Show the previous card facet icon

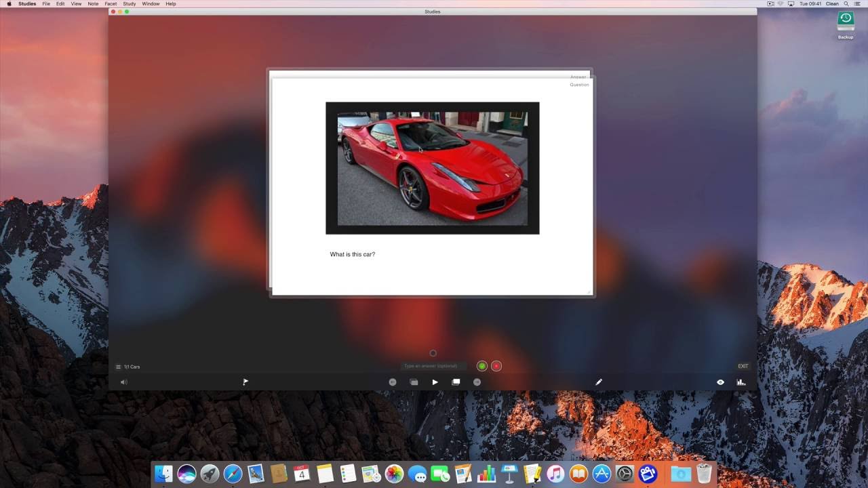(414, 382)
